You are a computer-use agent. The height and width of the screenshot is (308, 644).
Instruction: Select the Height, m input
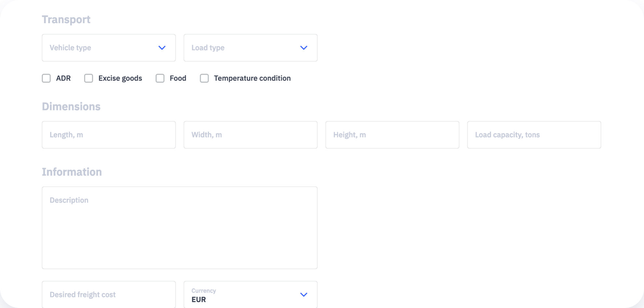pos(392,135)
